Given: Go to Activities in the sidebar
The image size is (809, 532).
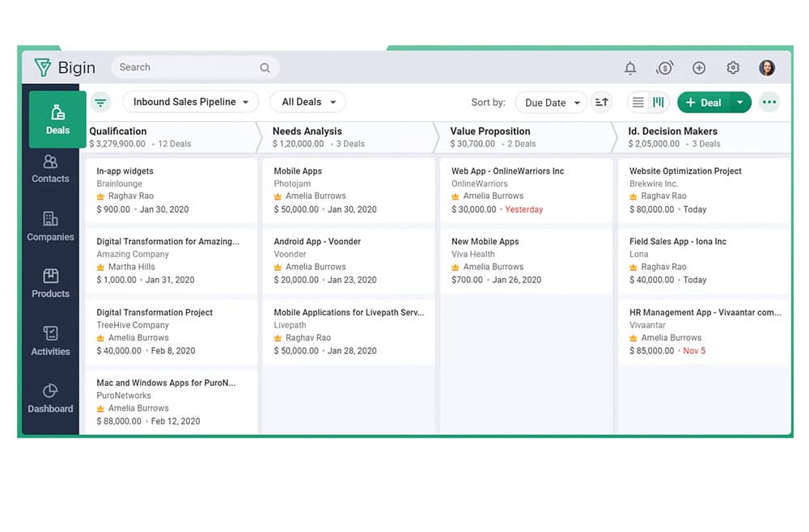Looking at the screenshot, I should click(50, 341).
